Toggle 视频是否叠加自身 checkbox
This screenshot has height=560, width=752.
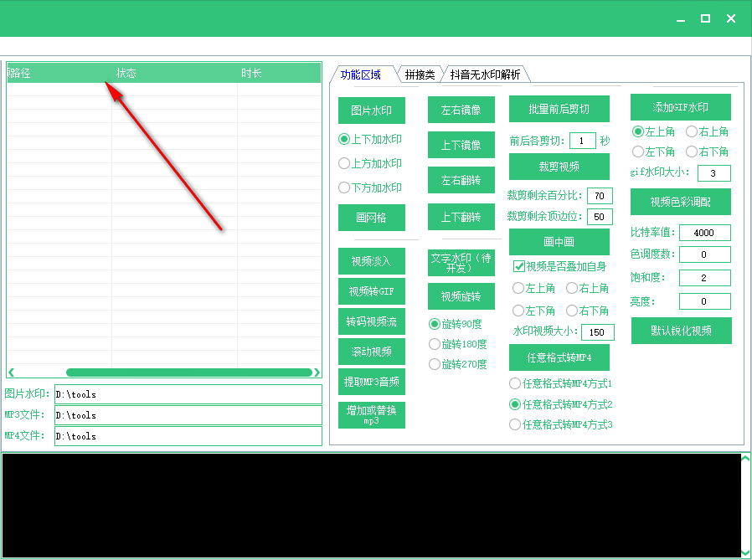[x=559, y=266]
